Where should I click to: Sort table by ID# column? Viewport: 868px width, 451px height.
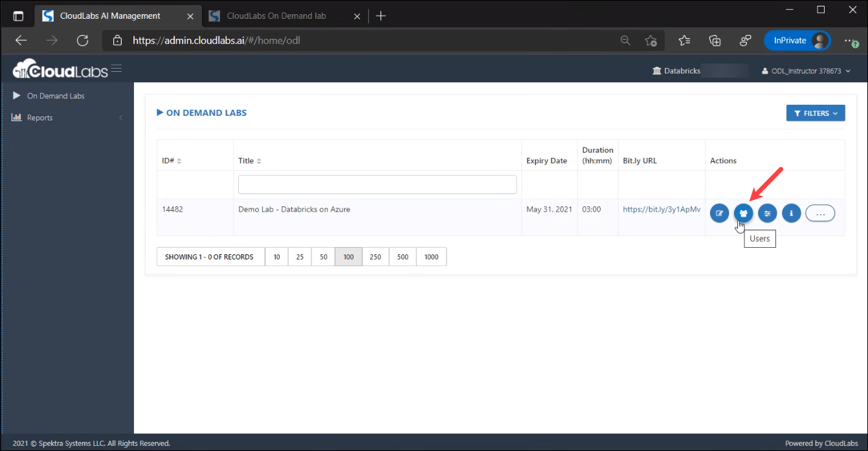[x=172, y=160]
